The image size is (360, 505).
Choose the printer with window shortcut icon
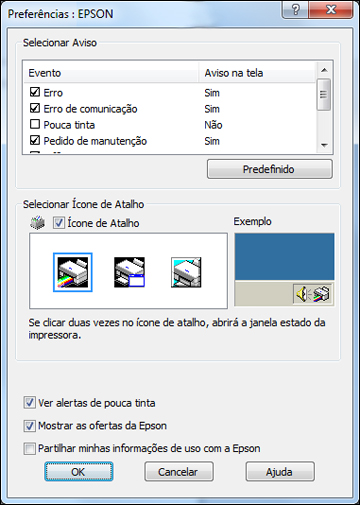(x=129, y=272)
